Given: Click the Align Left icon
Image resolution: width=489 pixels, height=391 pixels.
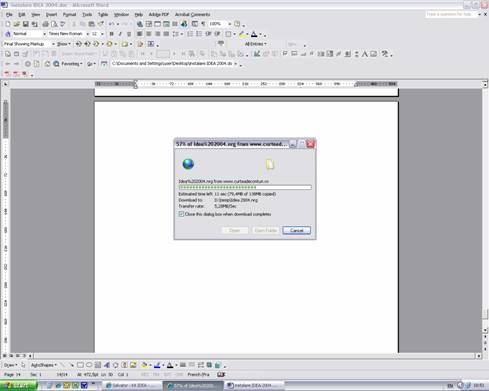Looking at the screenshot, I should (x=140, y=34).
